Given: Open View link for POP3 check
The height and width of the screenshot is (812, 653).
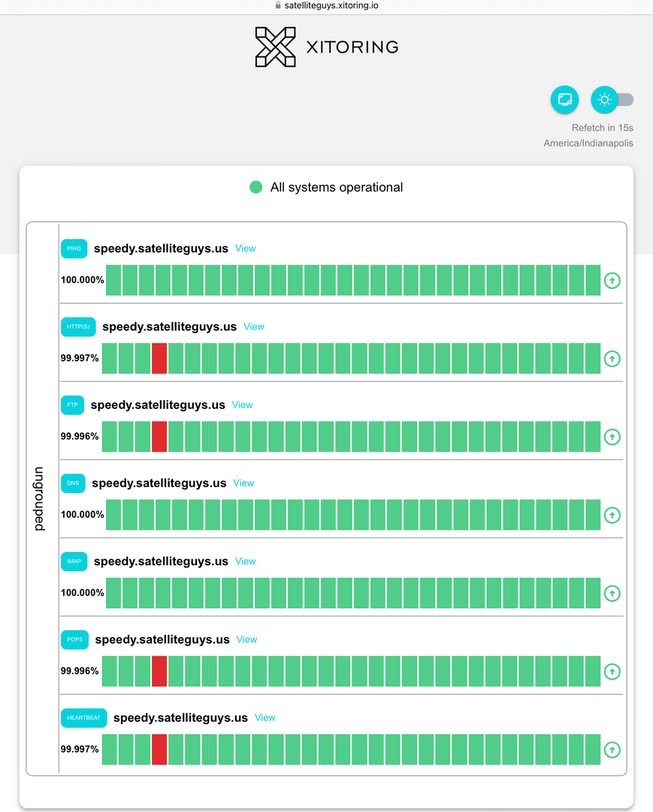Looking at the screenshot, I should coord(246,640).
